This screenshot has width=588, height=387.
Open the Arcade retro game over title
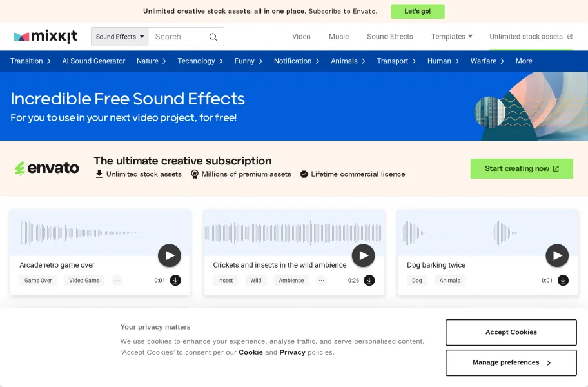[57, 264]
